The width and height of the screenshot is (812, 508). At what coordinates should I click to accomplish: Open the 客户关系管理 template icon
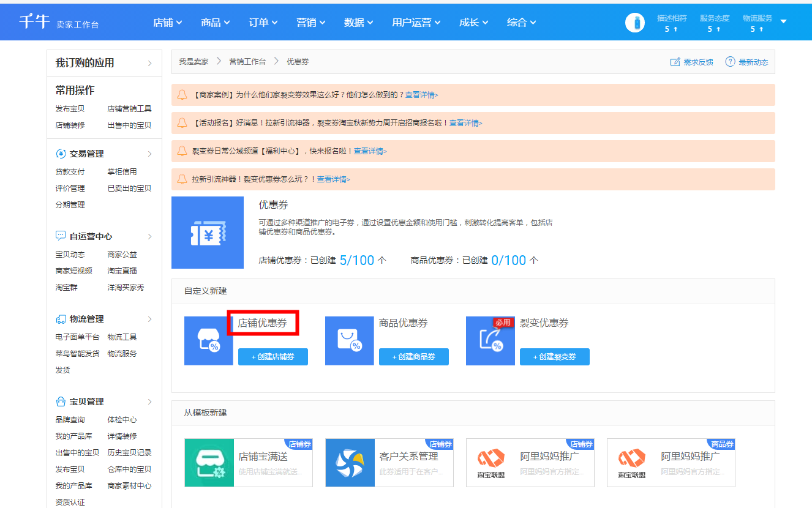point(350,463)
